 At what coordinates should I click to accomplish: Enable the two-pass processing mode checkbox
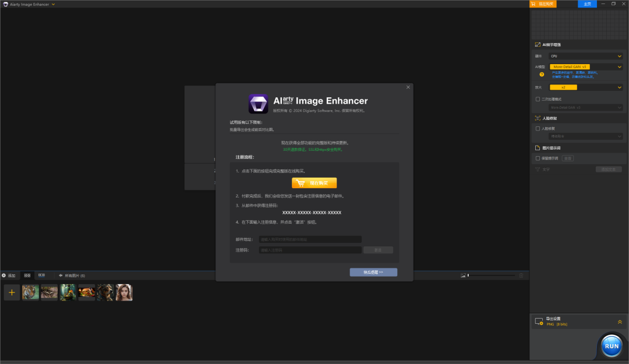tap(538, 99)
